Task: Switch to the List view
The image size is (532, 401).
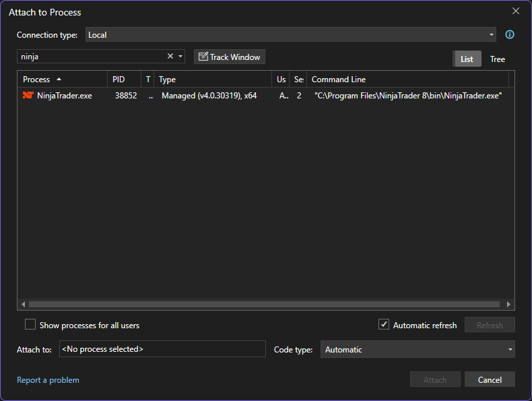Action: [x=467, y=59]
